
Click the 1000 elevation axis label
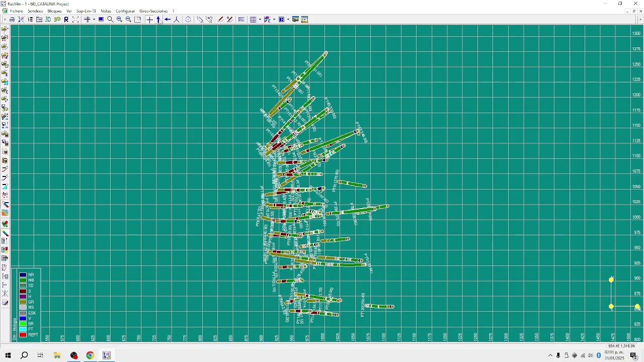(636, 217)
